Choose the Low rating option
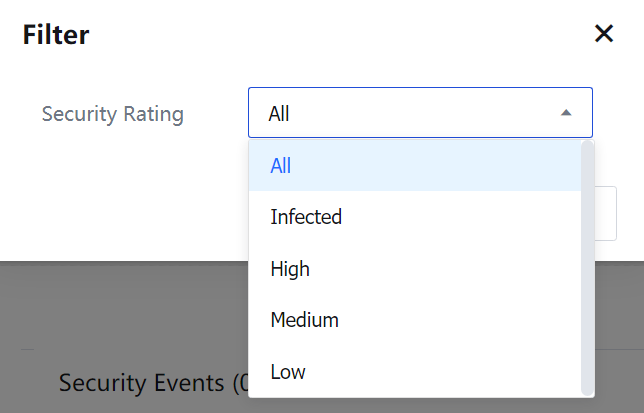The image size is (644, 413). (288, 372)
